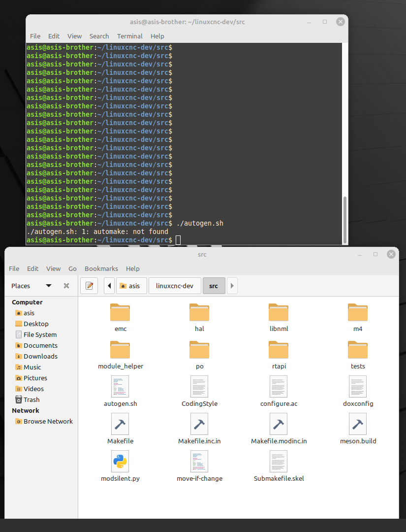The width and height of the screenshot is (406, 532).
Task: Select the modsilent.py Python file icon
Action: [120, 462]
